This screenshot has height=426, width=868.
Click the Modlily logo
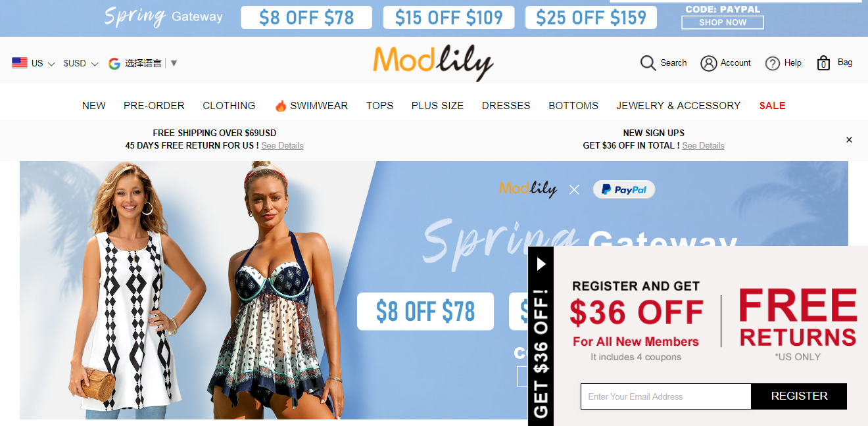433,62
